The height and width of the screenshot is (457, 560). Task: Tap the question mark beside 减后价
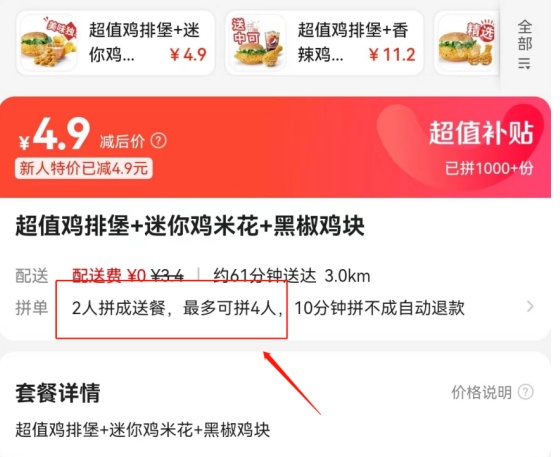(158, 141)
